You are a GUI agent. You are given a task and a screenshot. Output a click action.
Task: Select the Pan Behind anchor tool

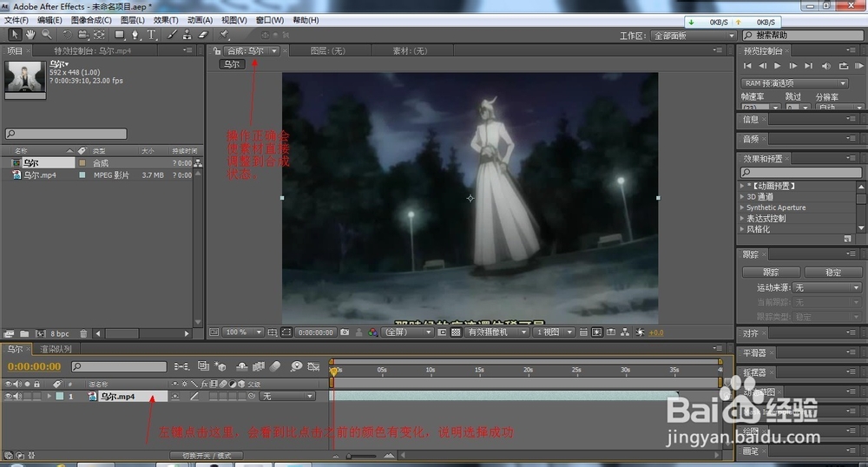(99, 35)
